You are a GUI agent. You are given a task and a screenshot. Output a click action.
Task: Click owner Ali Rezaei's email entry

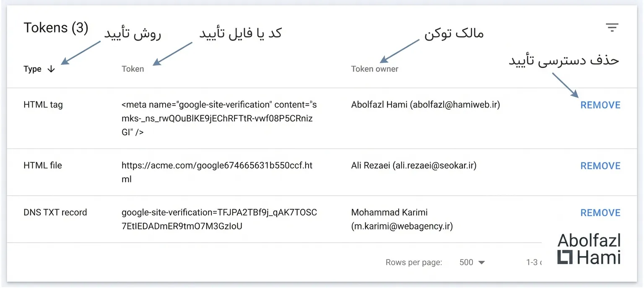pyautogui.click(x=413, y=165)
